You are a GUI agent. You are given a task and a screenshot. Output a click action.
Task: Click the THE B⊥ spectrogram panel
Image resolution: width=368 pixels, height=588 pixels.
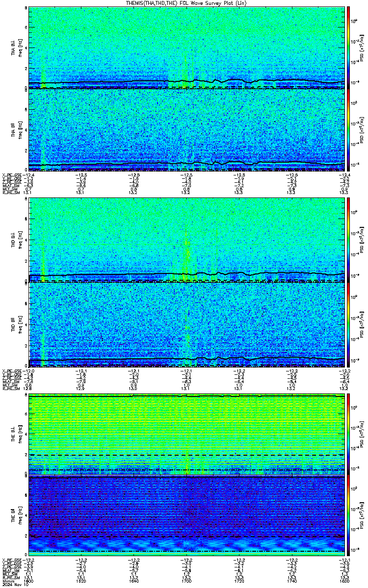click(186, 434)
